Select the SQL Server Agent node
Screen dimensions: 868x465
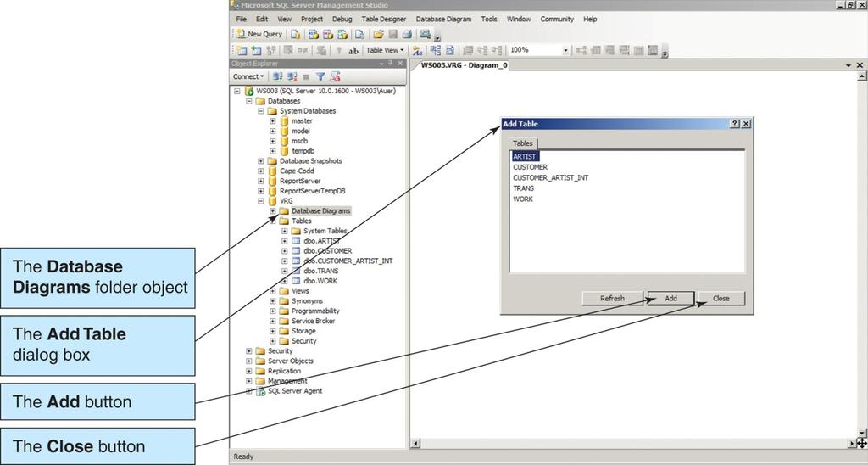295,390
